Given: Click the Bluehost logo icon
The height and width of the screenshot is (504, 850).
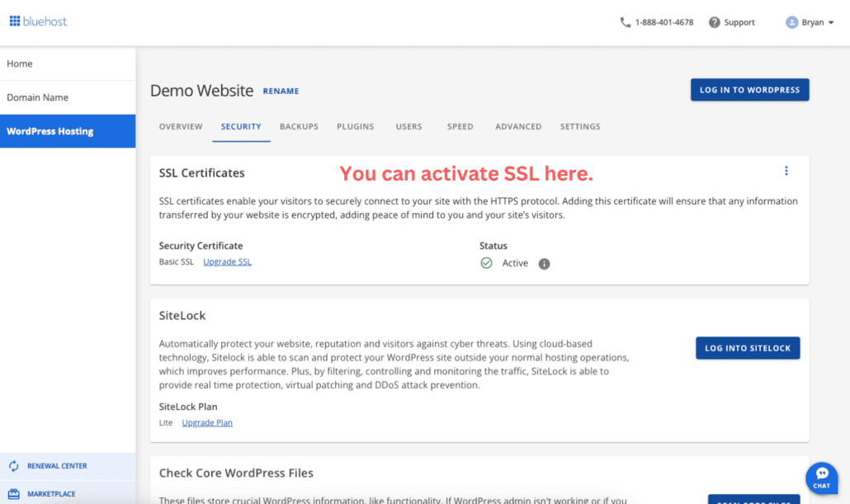Looking at the screenshot, I should click(x=14, y=21).
